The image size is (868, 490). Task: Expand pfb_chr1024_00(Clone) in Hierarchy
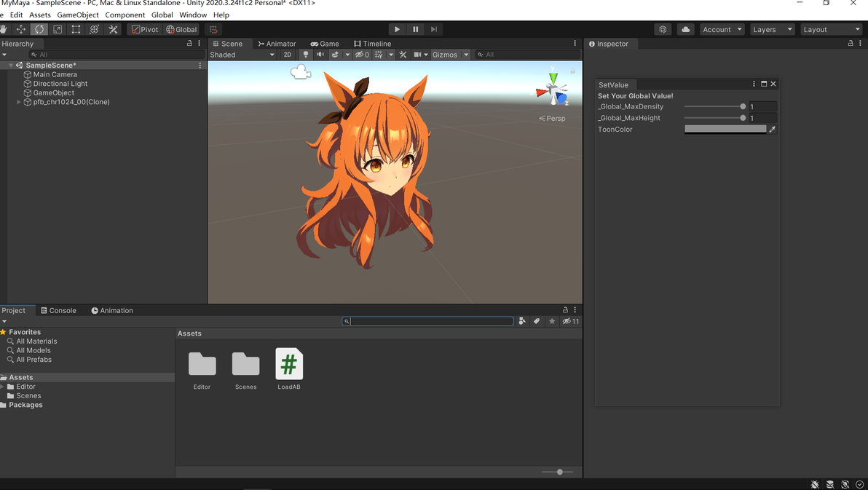click(19, 102)
